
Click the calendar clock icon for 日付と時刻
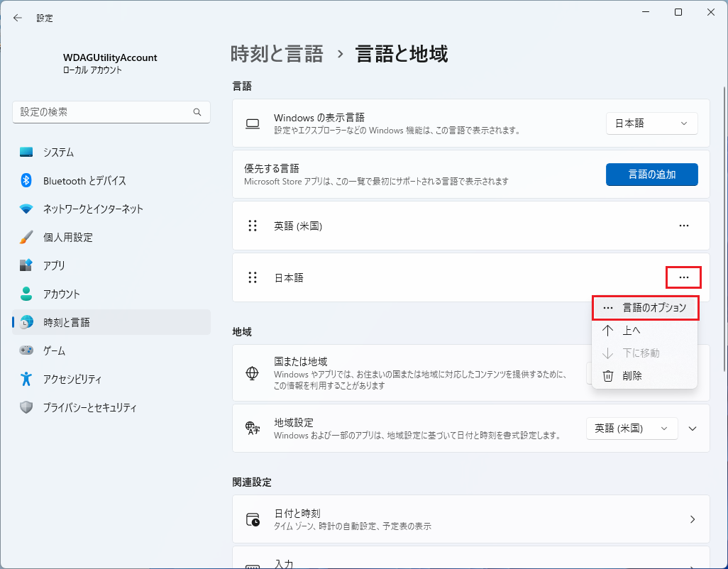tap(253, 519)
